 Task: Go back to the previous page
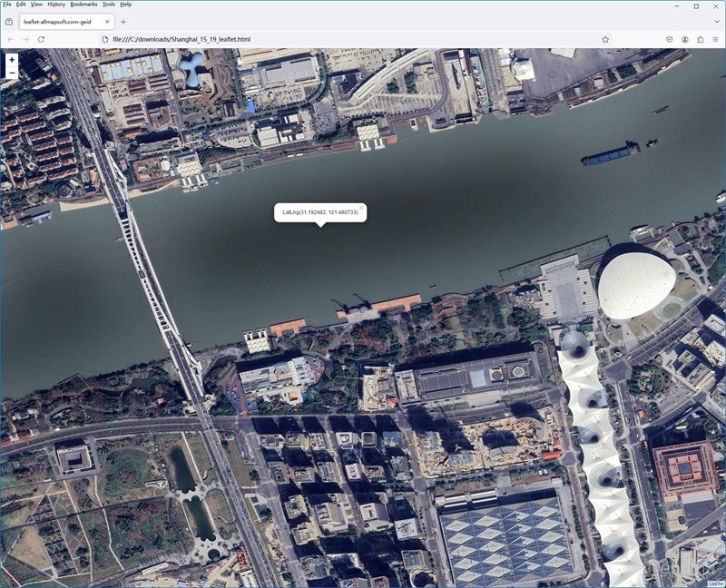pyautogui.click(x=10, y=40)
